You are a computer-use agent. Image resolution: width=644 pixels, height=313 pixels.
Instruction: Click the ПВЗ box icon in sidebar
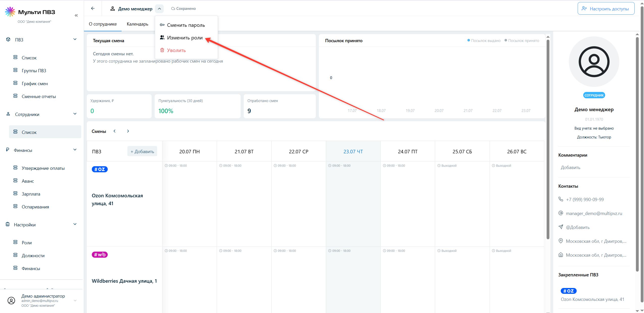tap(8, 39)
